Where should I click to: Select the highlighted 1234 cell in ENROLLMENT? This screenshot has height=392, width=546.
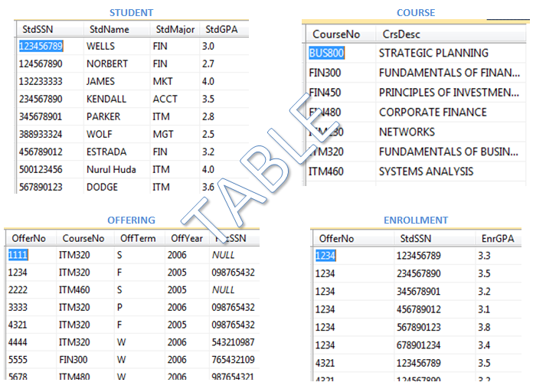tap(325, 256)
